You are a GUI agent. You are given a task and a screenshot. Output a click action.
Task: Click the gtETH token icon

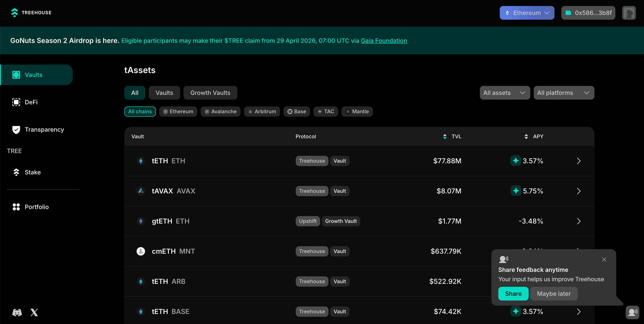pyautogui.click(x=141, y=221)
